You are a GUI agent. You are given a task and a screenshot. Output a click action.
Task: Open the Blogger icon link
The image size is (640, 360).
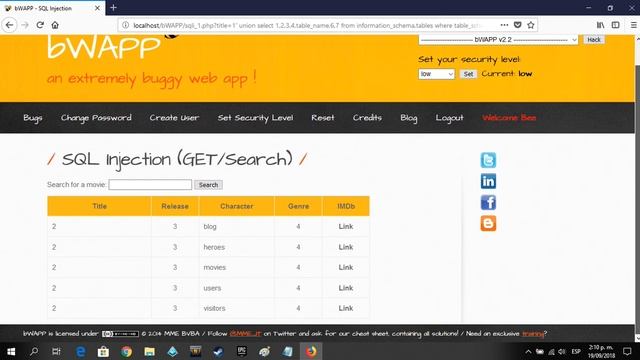coord(488,223)
